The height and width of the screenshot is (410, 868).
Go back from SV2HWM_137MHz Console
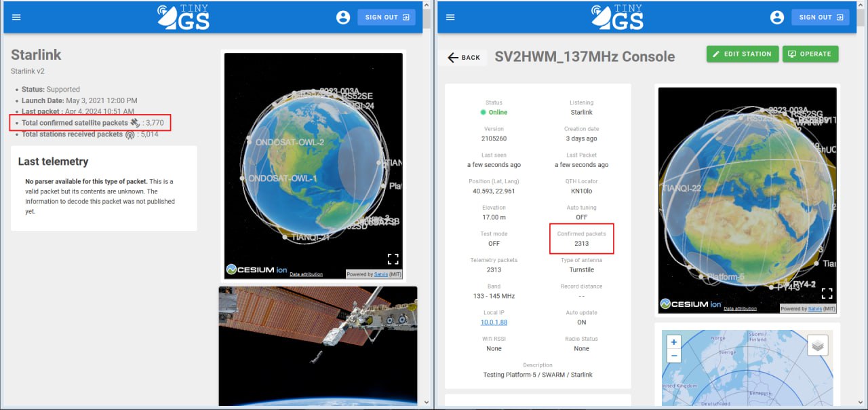click(x=464, y=58)
